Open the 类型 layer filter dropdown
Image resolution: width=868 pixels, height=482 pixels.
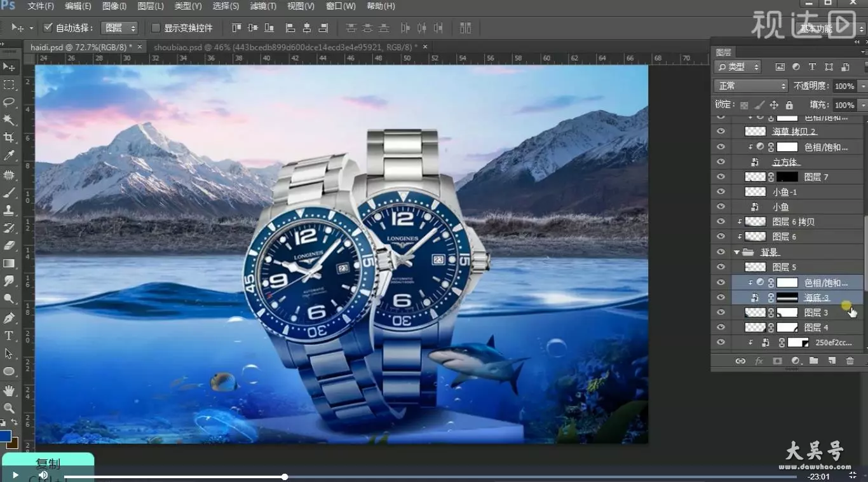click(x=738, y=67)
